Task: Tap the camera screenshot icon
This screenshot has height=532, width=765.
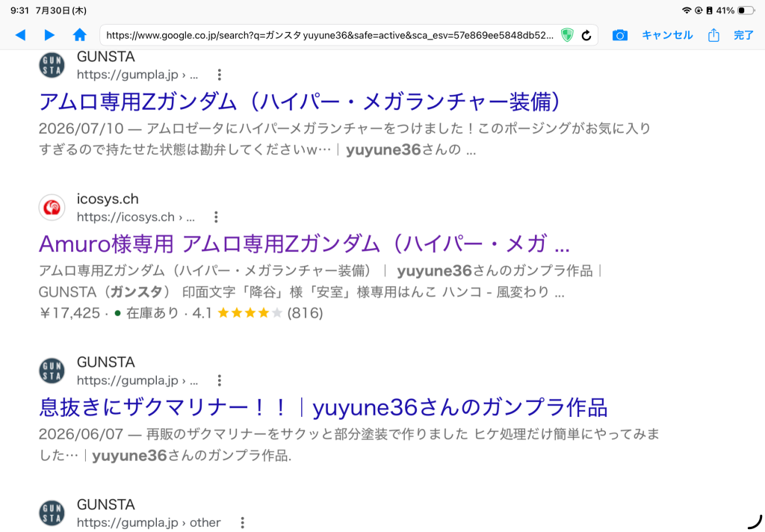Action: pos(619,35)
